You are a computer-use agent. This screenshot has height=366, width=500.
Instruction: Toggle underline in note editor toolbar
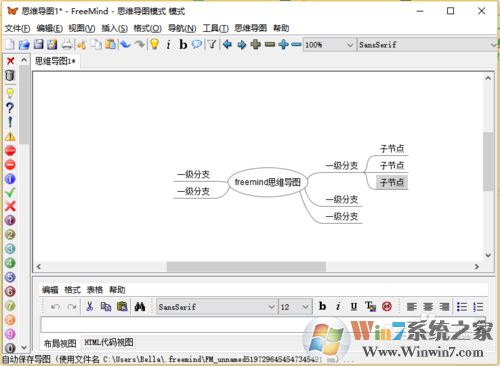[x=354, y=306]
